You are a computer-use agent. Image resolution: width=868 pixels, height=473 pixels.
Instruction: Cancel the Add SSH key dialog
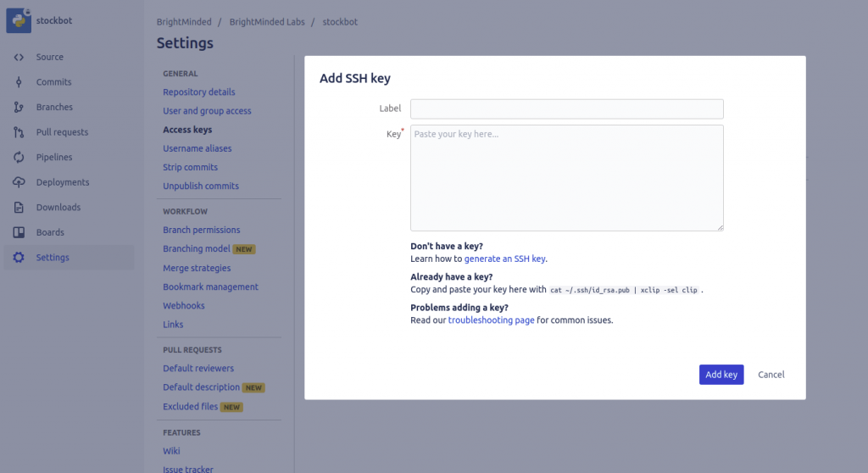pos(771,375)
